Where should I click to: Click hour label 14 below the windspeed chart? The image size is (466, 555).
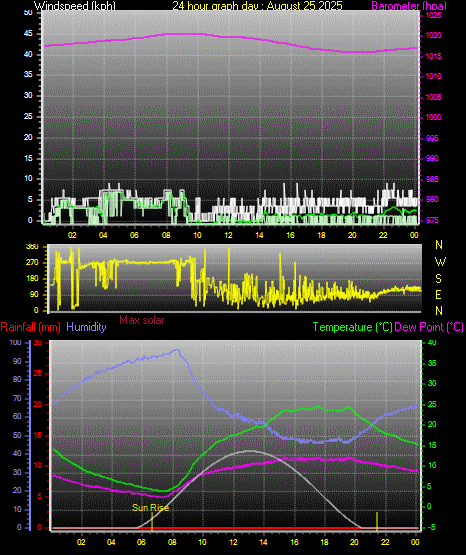tap(259, 235)
